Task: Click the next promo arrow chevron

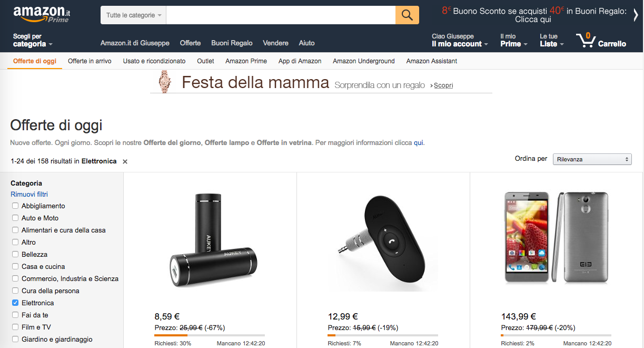Action: point(636,15)
